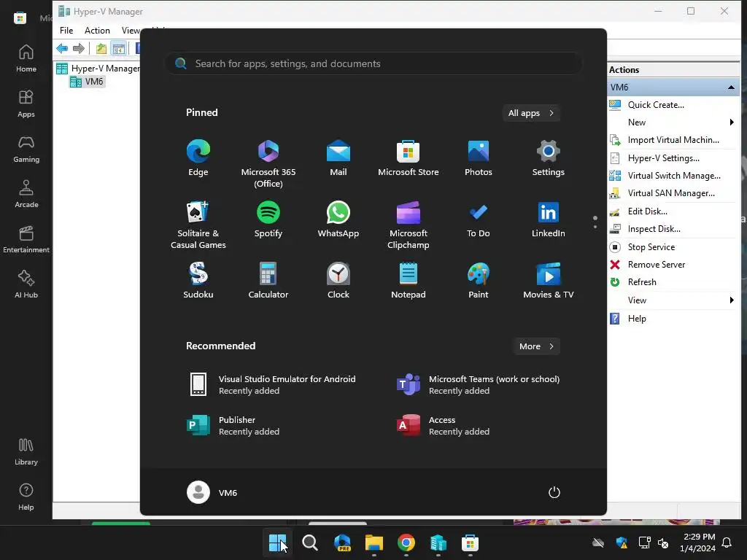
Task: Open VM6 user account menu
Action: point(212,492)
